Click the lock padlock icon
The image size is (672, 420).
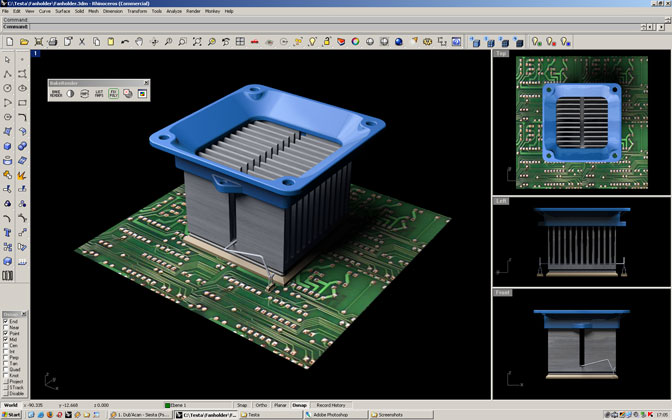coord(327,42)
